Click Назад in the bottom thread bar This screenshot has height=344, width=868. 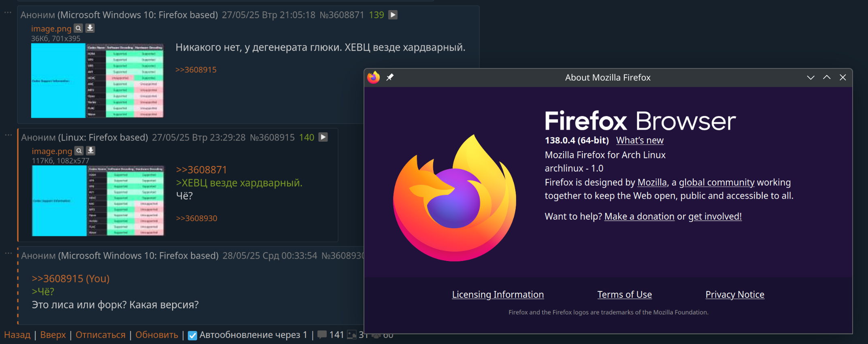[x=17, y=335]
